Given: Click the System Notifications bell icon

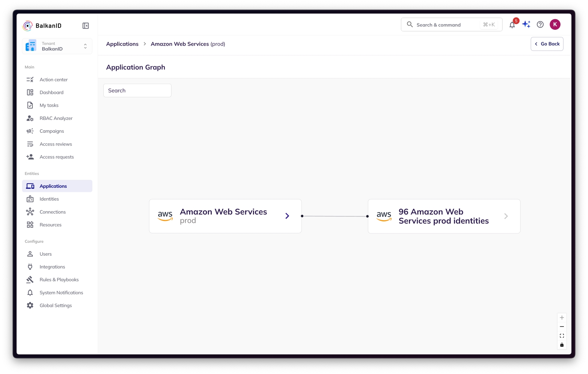Looking at the screenshot, I should point(30,293).
